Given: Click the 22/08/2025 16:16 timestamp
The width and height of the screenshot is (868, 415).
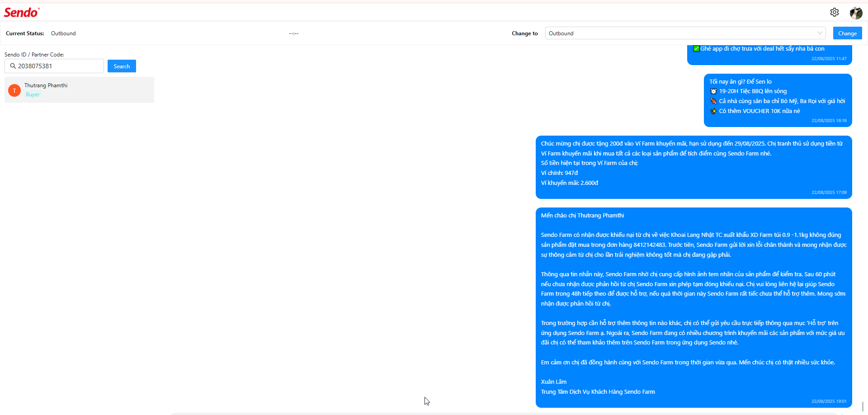Looking at the screenshot, I should [829, 121].
